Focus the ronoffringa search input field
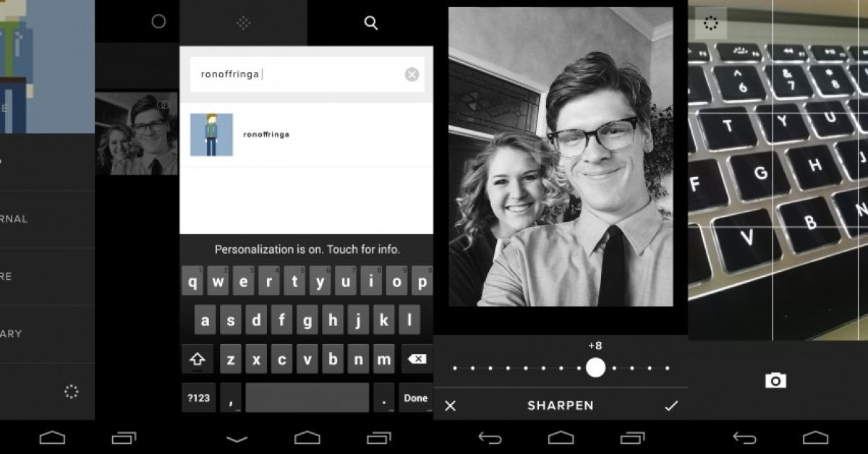Viewport: 868px width, 454px height. coord(307,74)
